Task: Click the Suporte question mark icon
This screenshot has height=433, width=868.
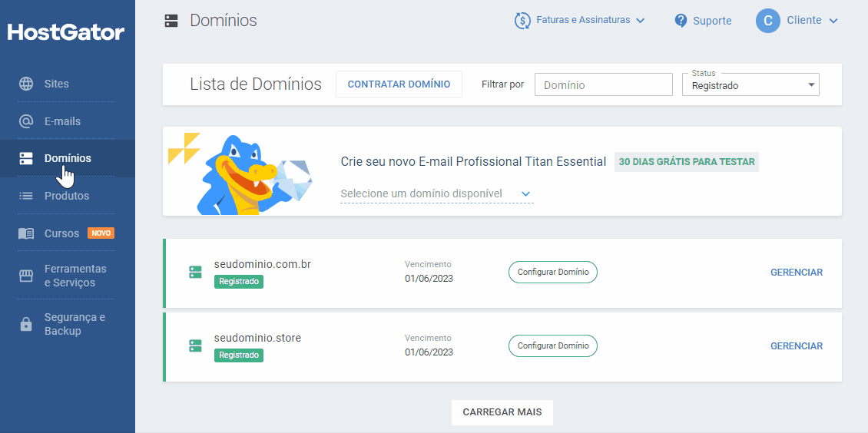Action: (681, 21)
